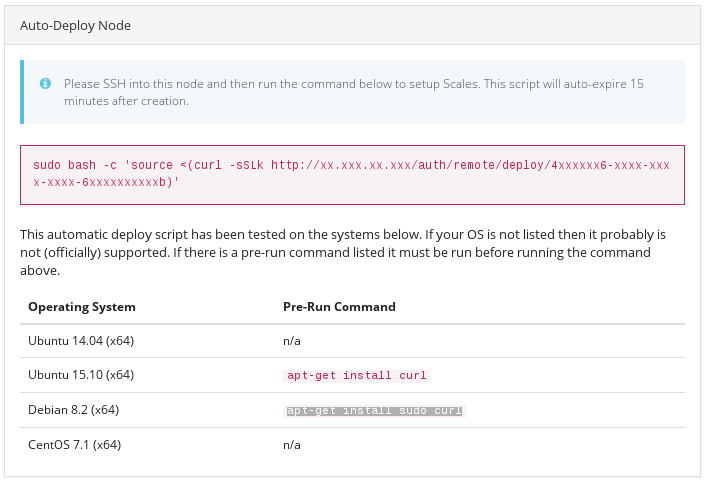Viewport: 704px width, 483px height.
Task: Click the Pre-Run Command column header
Action: coord(339,307)
